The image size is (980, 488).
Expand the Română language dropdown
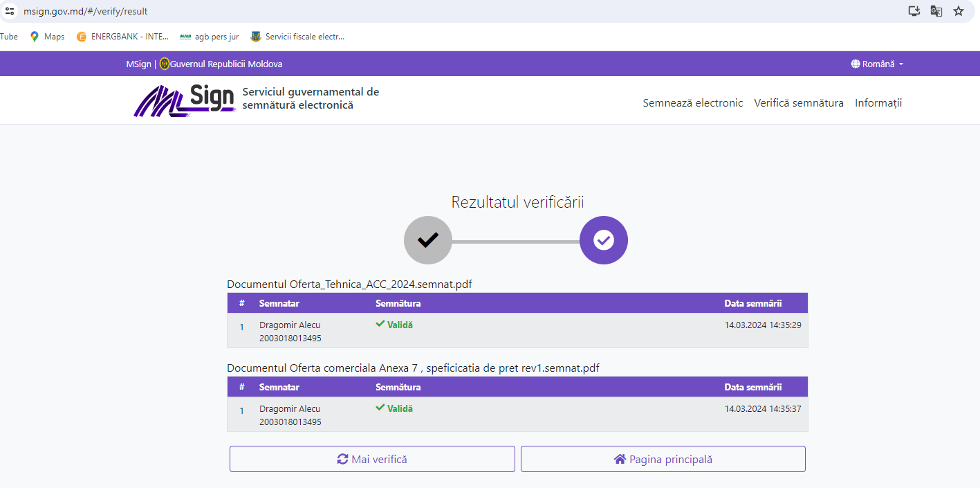pyautogui.click(x=878, y=64)
